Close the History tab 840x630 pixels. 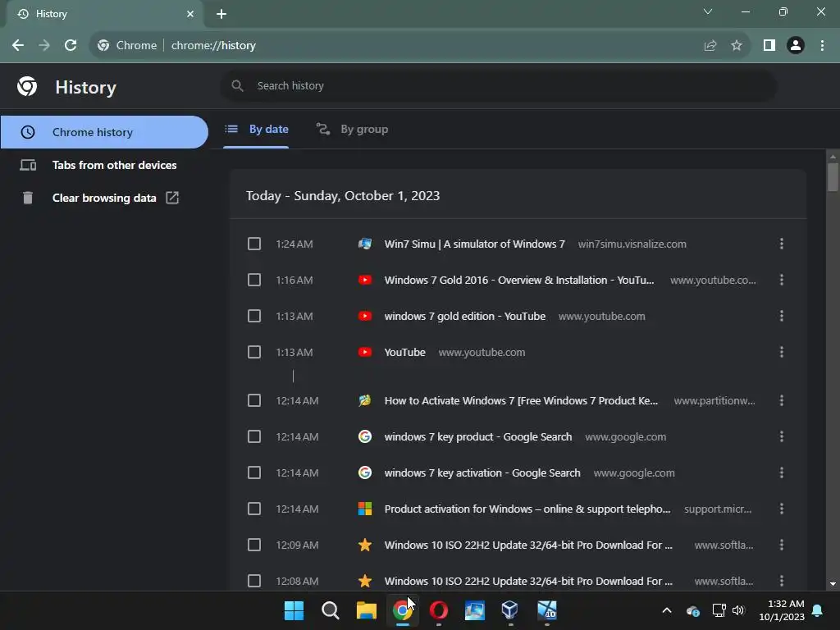click(190, 14)
